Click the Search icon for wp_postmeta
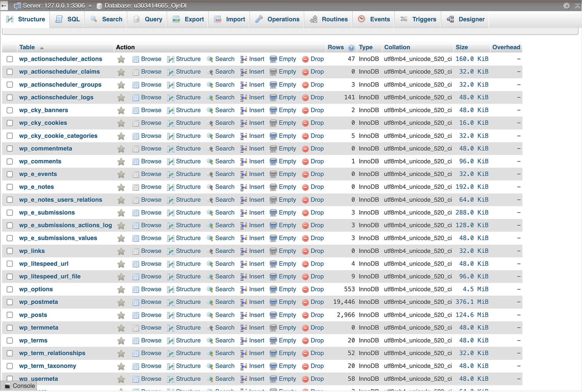 tap(210, 302)
